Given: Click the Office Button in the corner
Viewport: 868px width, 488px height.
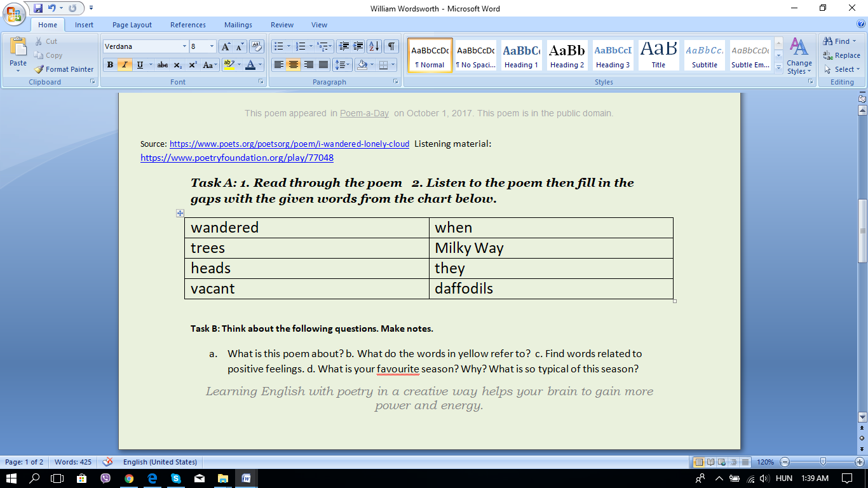Looking at the screenshot, I should coord(14,14).
